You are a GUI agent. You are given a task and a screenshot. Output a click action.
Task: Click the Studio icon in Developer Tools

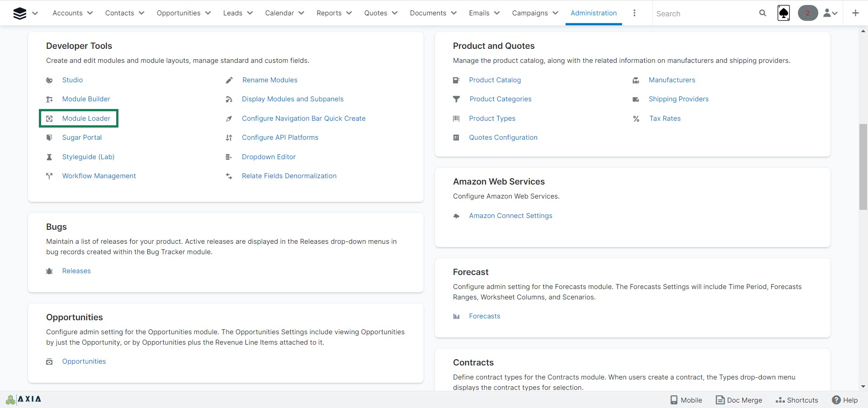coord(49,80)
